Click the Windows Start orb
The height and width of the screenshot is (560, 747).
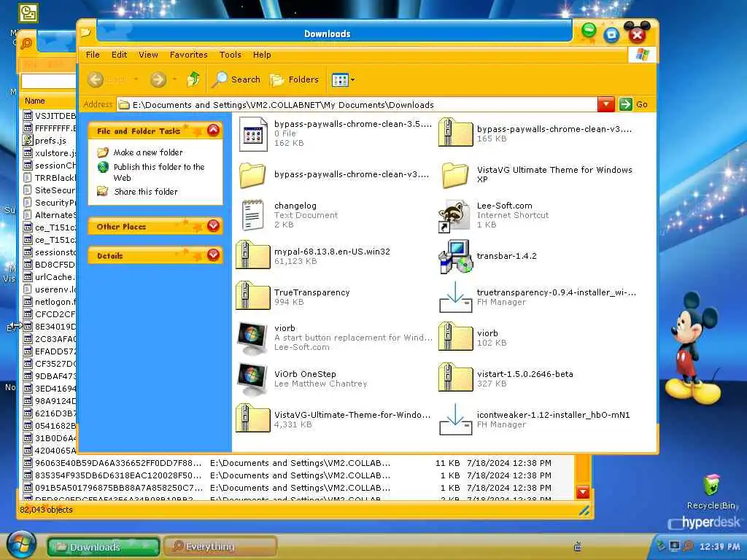(x=21, y=545)
